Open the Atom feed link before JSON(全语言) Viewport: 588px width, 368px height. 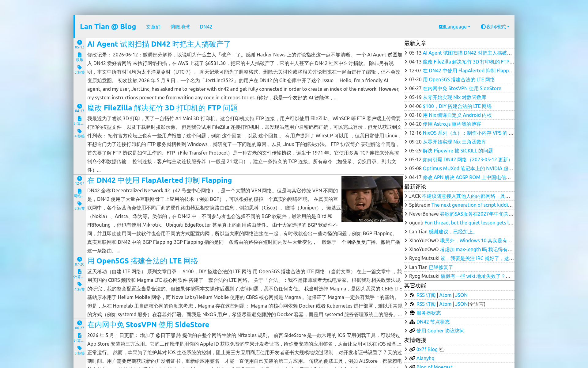[445, 304]
